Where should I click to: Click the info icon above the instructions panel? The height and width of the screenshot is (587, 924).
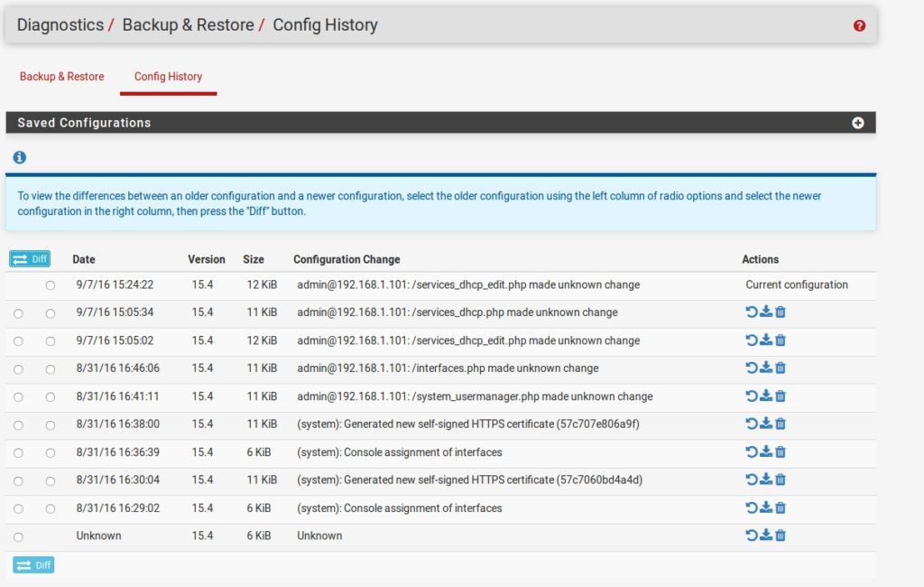click(18, 157)
